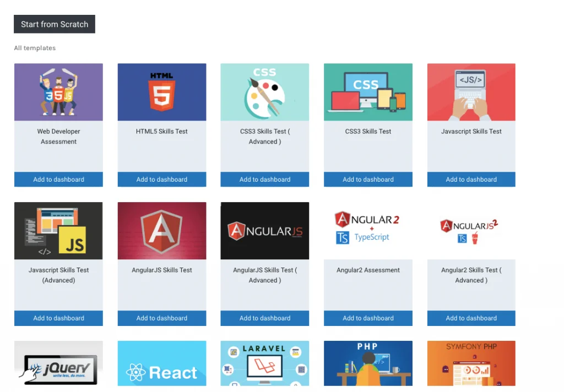Click the React logo thumbnail
564x392 pixels.
(162, 363)
